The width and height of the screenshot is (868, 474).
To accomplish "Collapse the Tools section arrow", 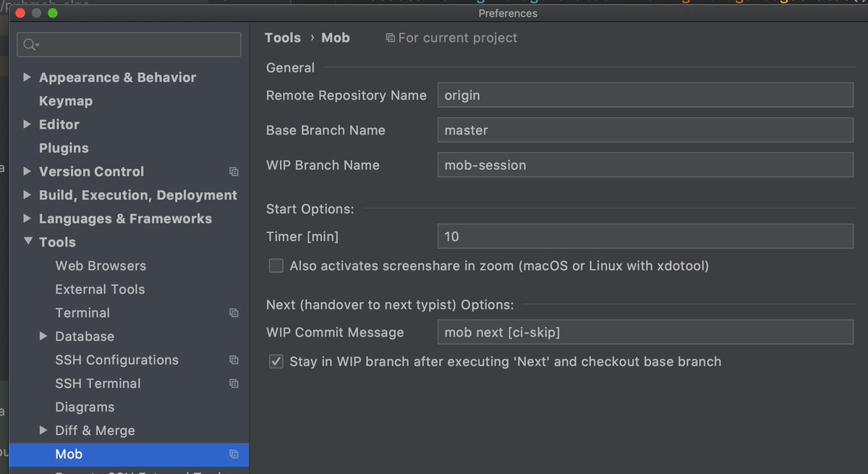I will click(27, 242).
